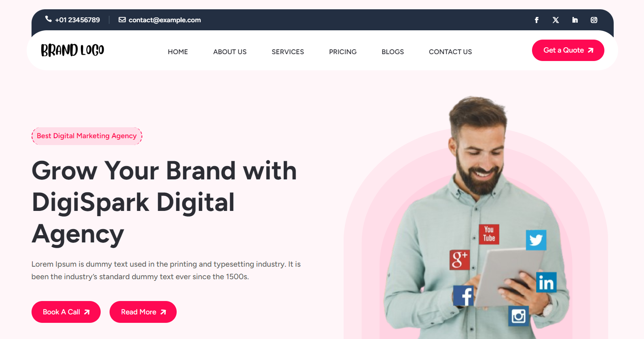The image size is (644, 339).
Task: Click the blue LinkedIn badge near tablet
Action: pos(546,282)
